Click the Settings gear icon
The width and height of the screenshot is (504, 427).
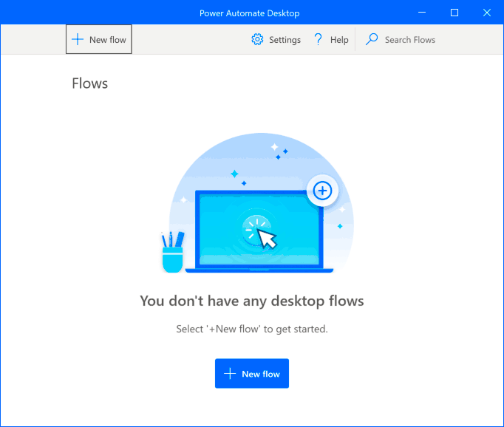click(257, 39)
